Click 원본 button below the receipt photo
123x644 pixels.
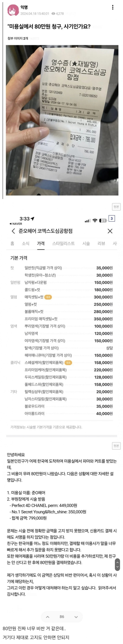(116, 206)
